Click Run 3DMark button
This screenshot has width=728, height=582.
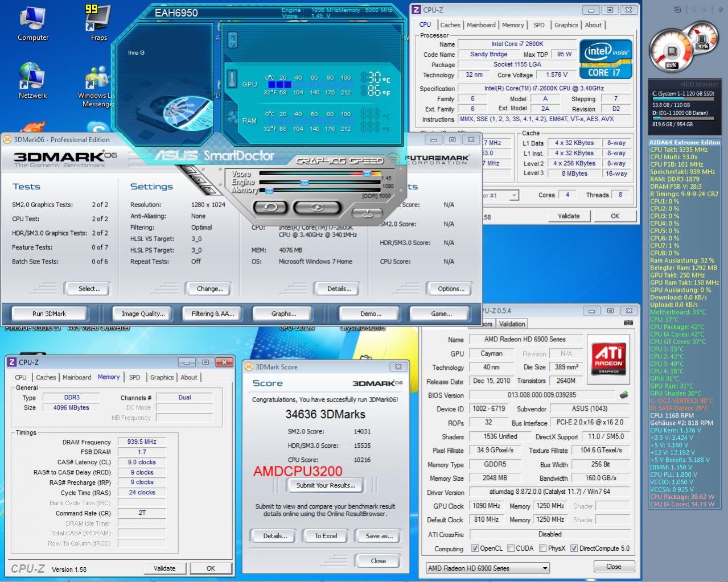[49, 313]
